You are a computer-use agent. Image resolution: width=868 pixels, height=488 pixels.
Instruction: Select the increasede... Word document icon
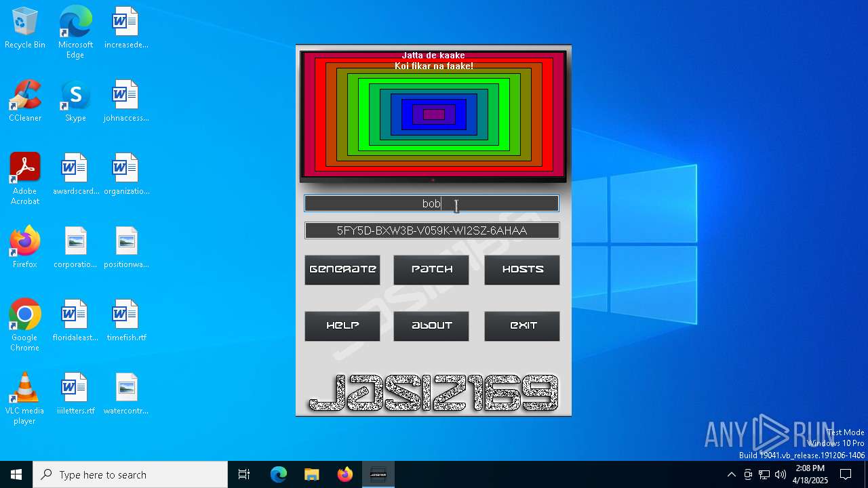coord(126,28)
